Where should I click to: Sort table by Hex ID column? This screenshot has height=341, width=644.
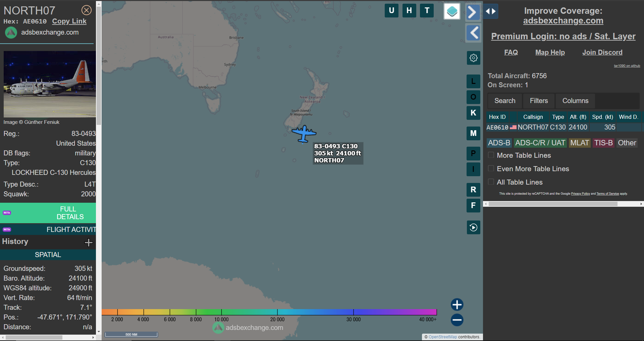tap(497, 117)
